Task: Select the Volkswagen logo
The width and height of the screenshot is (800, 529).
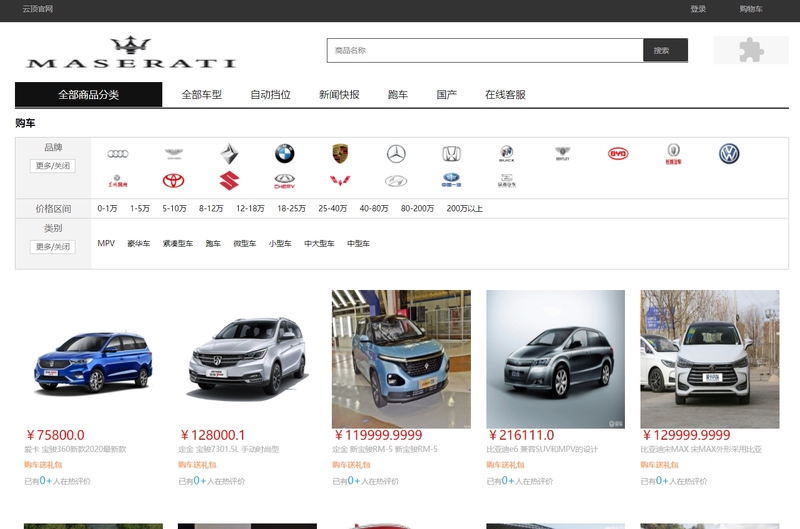Action: pyautogui.click(x=729, y=154)
